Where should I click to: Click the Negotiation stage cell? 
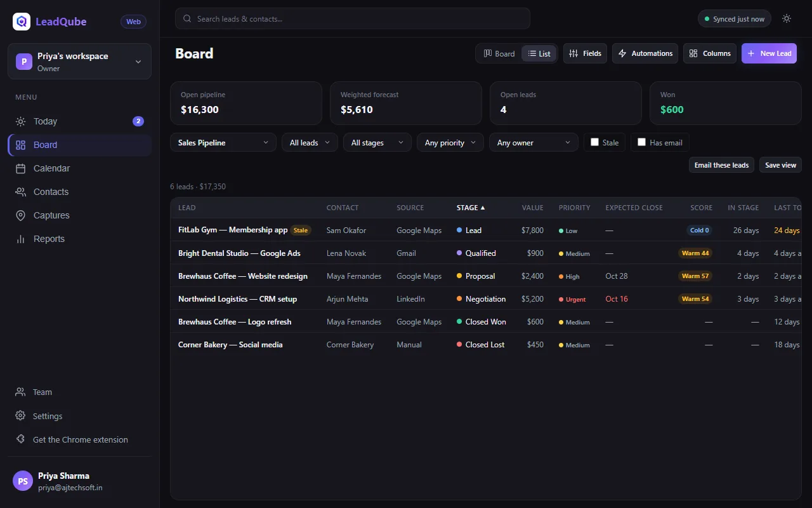(481, 298)
